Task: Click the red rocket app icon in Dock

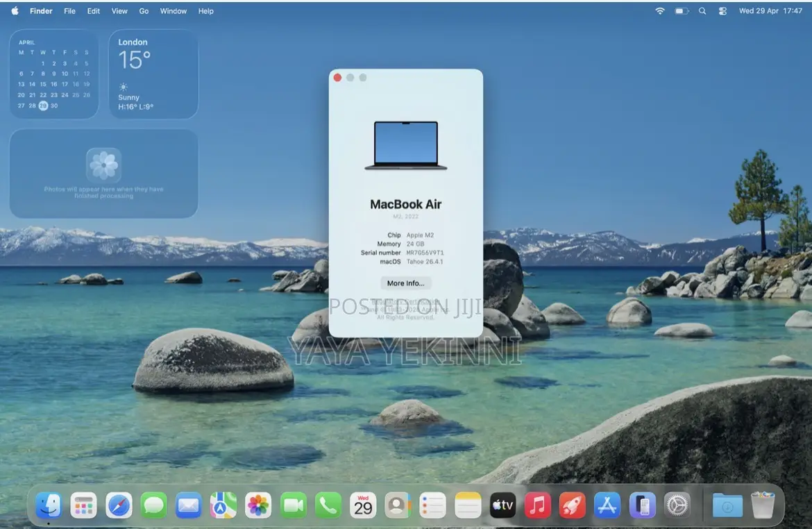Action: (573, 505)
